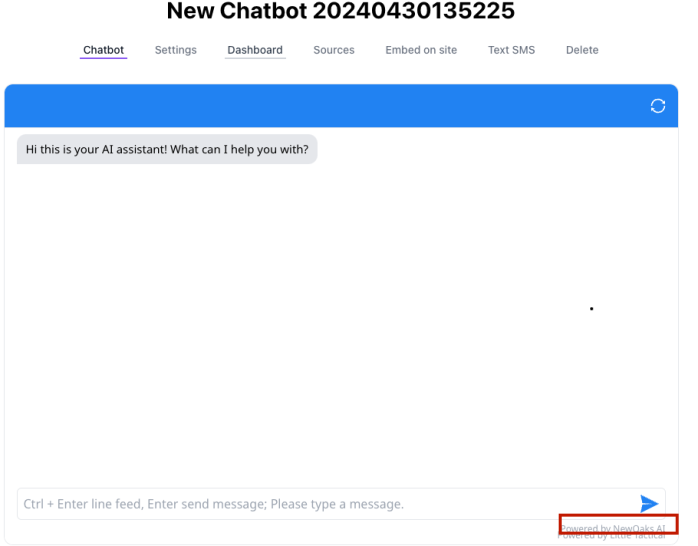Click the empty conversation area below greeting

[x=341, y=325]
